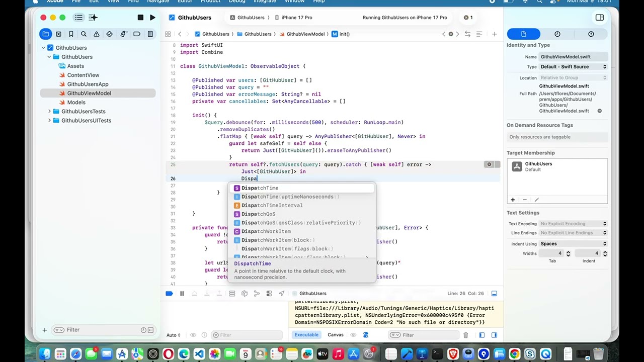Screen dimensions: 644x362
Task: Open the Breakpoint navigator icon
Action: [x=137, y=34]
